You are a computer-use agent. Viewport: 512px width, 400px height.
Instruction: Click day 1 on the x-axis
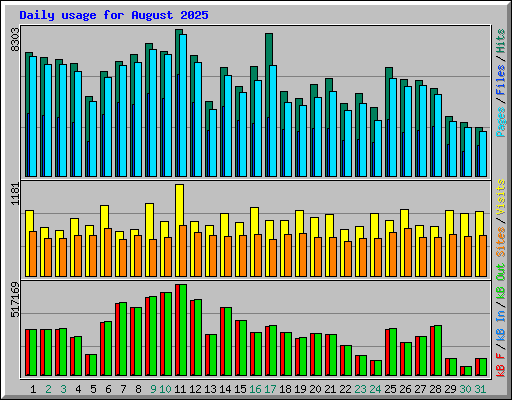[x=33, y=389]
